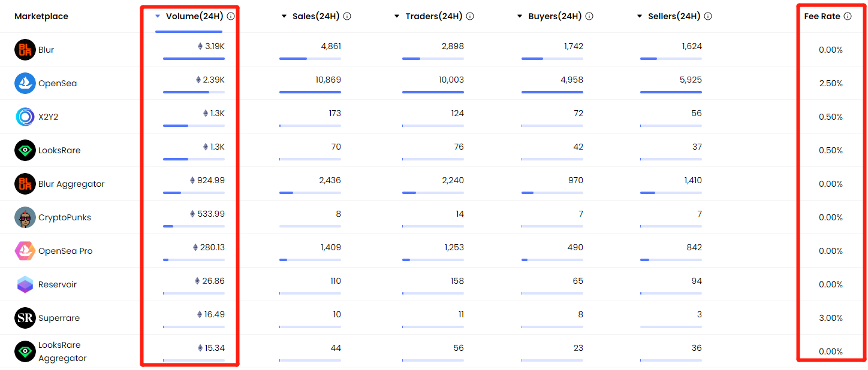Click the Marketplace column header
The width and height of the screenshot is (868, 370).
click(x=41, y=17)
